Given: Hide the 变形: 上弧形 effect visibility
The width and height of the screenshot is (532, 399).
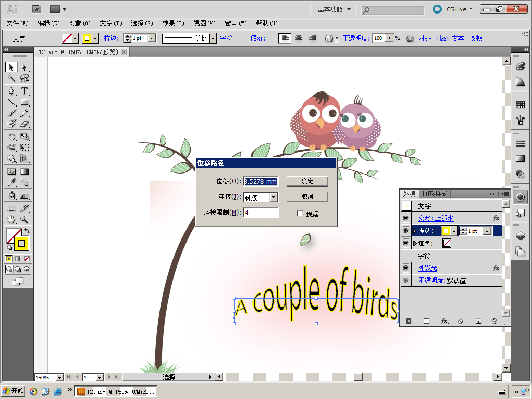Looking at the screenshot, I should [406, 218].
